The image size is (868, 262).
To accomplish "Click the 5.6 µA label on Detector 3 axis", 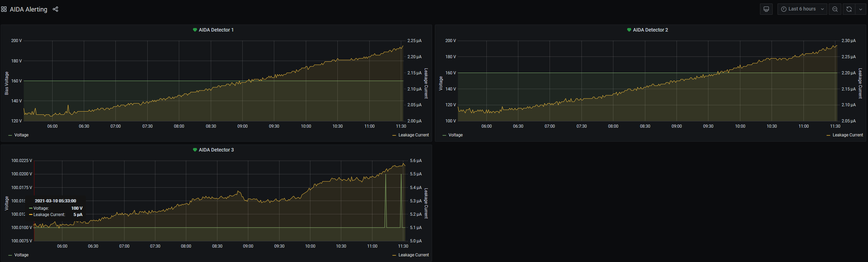I will click(416, 161).
